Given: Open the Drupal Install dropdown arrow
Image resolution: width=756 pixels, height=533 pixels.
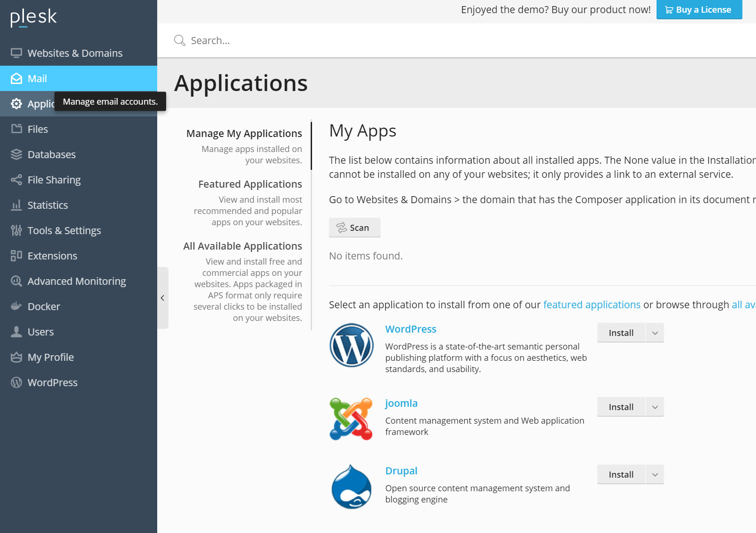Looking at the screenshot, I should click(655, 474).
